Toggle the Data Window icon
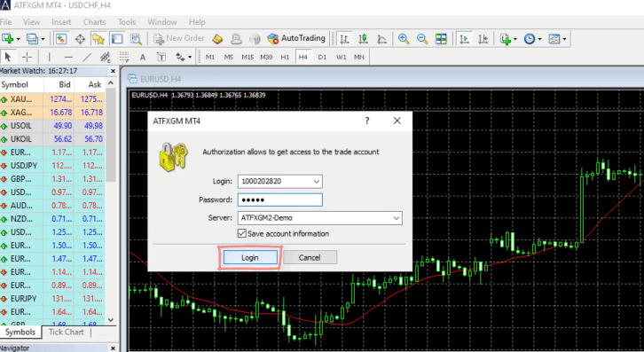 point(80,39)
